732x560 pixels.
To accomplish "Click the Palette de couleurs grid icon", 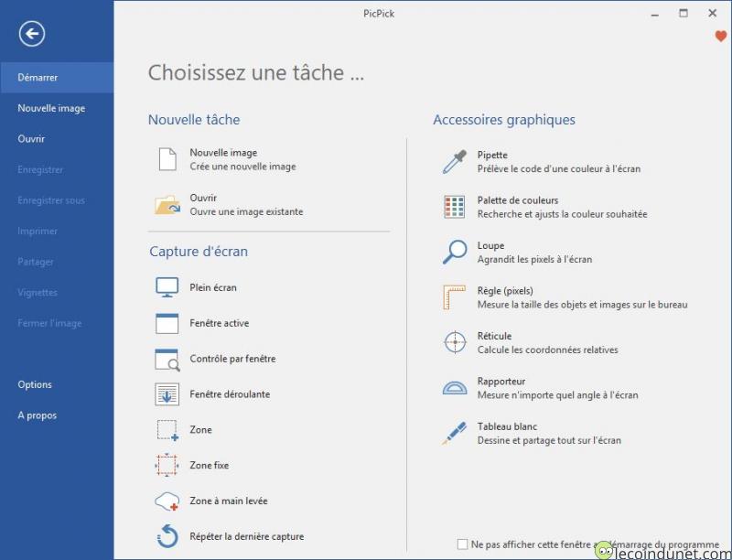I will [454, 207].
